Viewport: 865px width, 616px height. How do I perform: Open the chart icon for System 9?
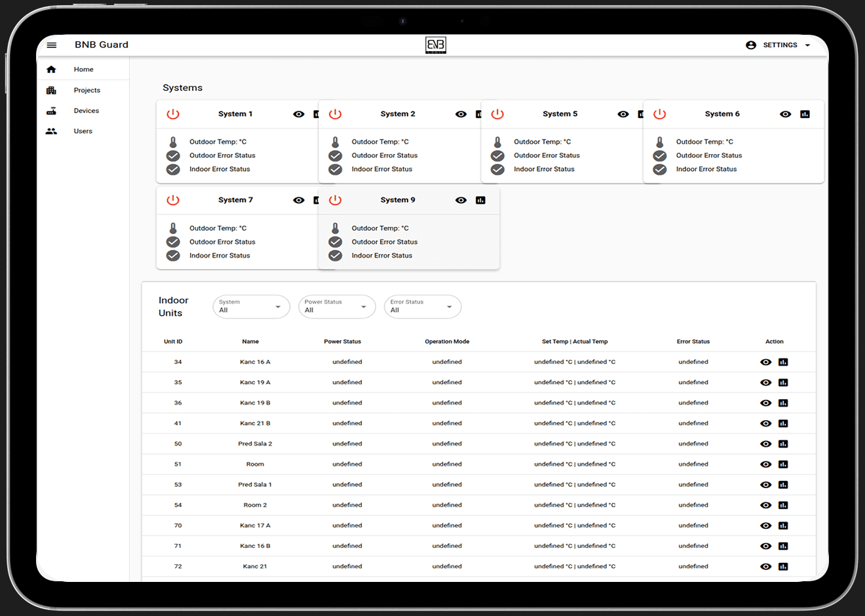(x=480, y=201)
